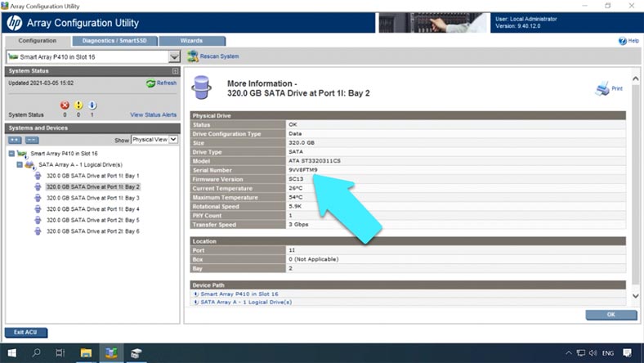Open Task View in taskbar
Image resolution: width=644 pixels, height=363 pixels.
click(60, 352)
